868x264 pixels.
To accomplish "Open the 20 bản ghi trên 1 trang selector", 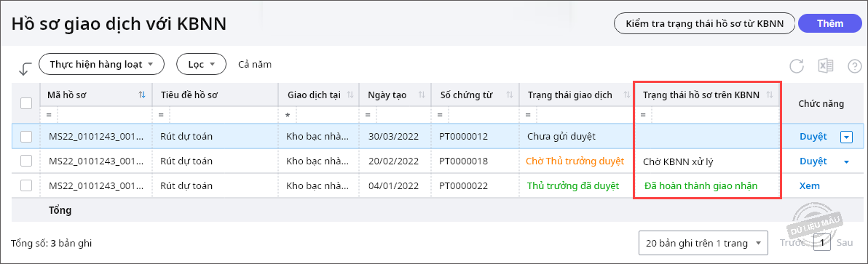I will click(x=703, y=243).
